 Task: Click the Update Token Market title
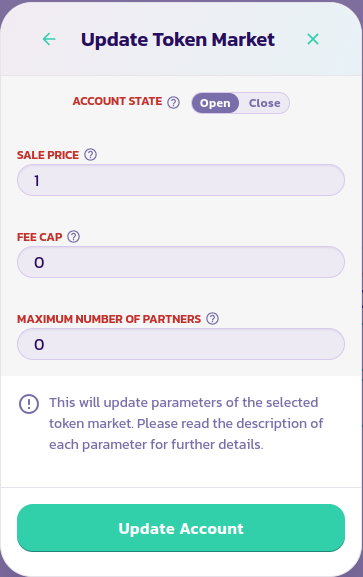178,39
